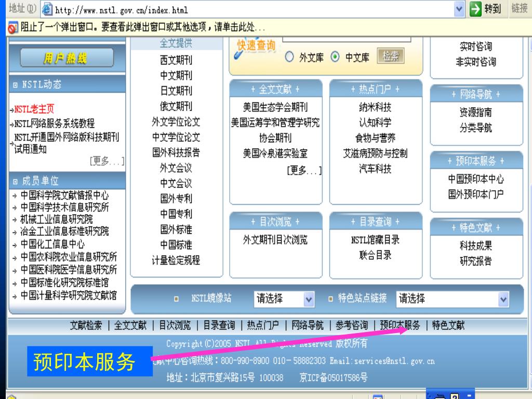Select 俄文期刊 in full-text list

click(x=176, y=106)
